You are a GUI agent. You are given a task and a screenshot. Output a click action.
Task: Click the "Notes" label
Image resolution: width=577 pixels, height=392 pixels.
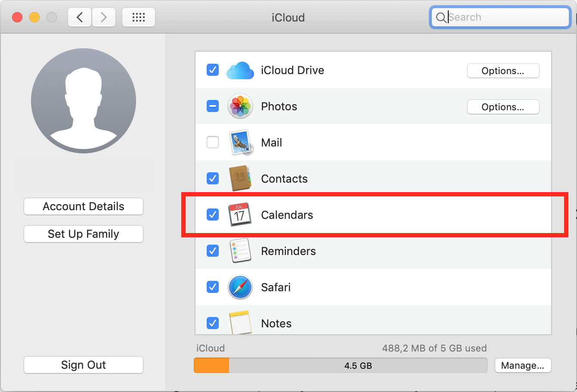click(276, 324)
